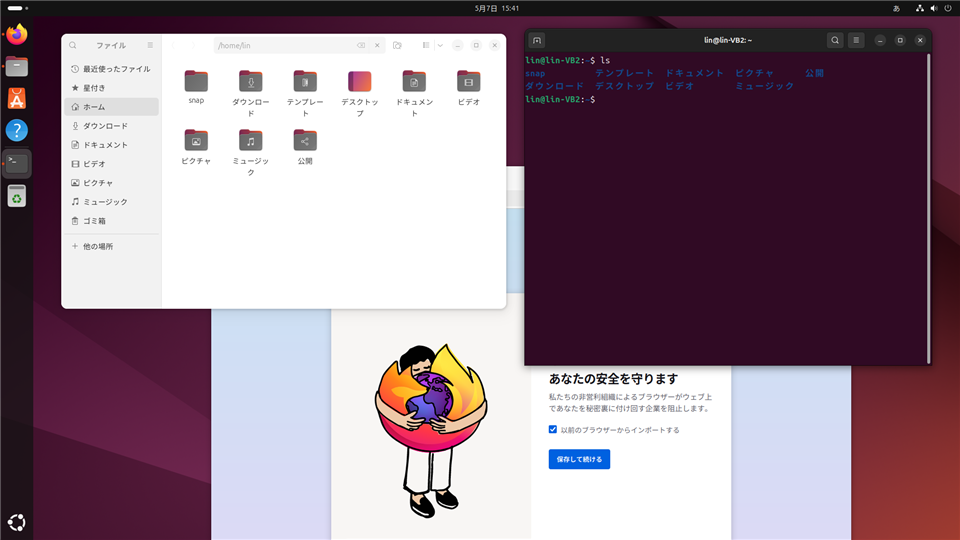Screen dimensions: 960x540
Task: Click the volume icon in top bar
Action: click(934, 9)
